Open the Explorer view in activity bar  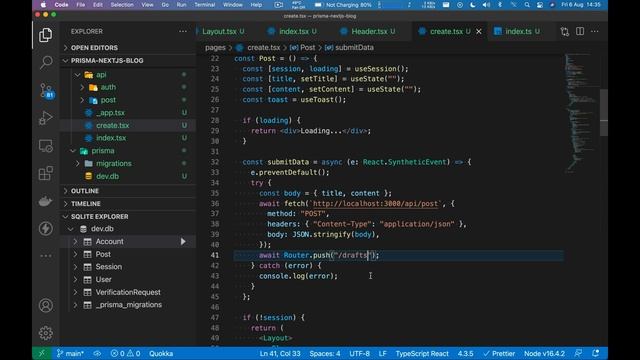[45, 35]
